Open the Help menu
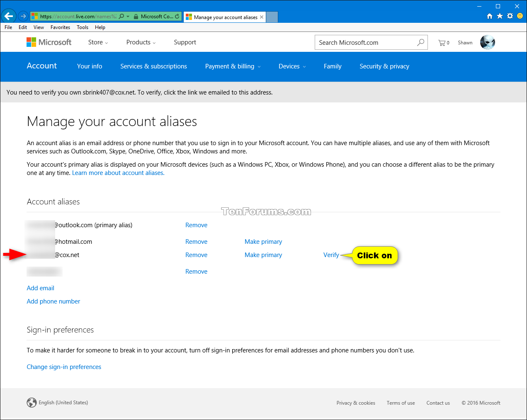 pos(100,27)
